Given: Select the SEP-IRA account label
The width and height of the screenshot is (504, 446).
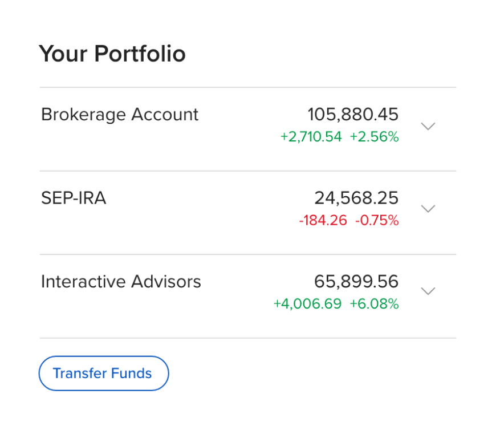Looking at the screenshot, I should (74, 198).
